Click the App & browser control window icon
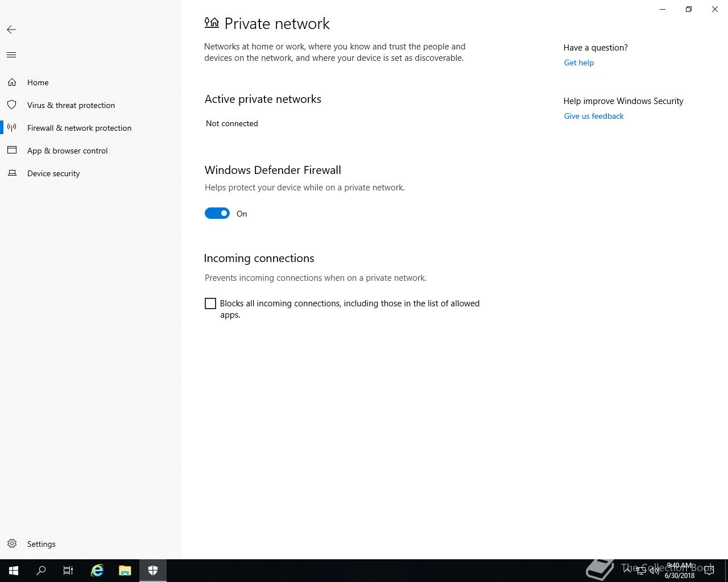This screenshot has height=582, width=728. 12,151
